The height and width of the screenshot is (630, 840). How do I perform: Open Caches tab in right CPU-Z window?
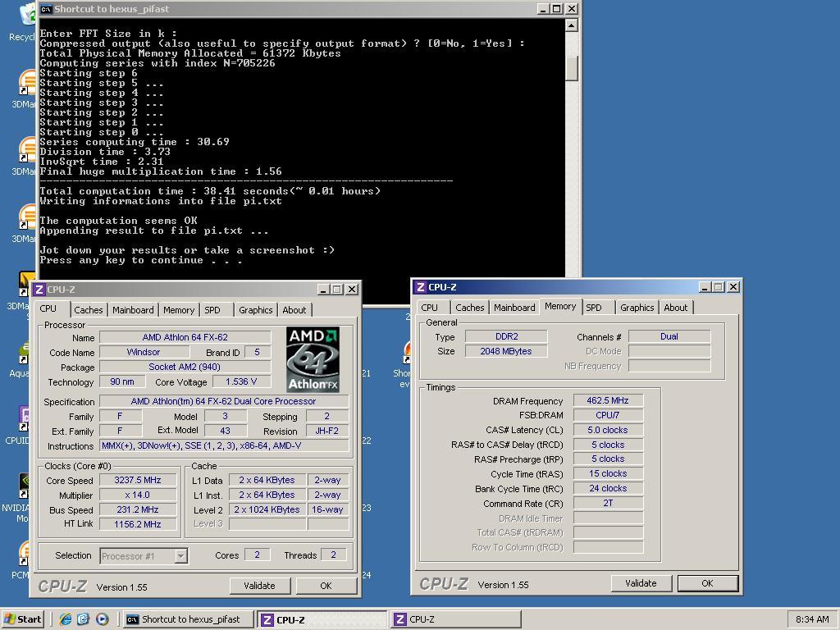(470, 308)
